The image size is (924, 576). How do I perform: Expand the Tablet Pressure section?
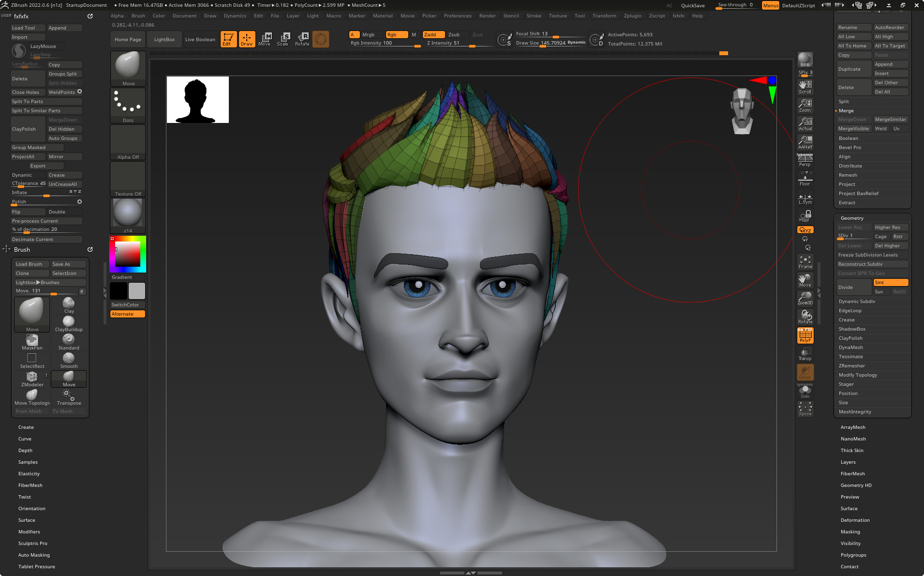(36, 567)
